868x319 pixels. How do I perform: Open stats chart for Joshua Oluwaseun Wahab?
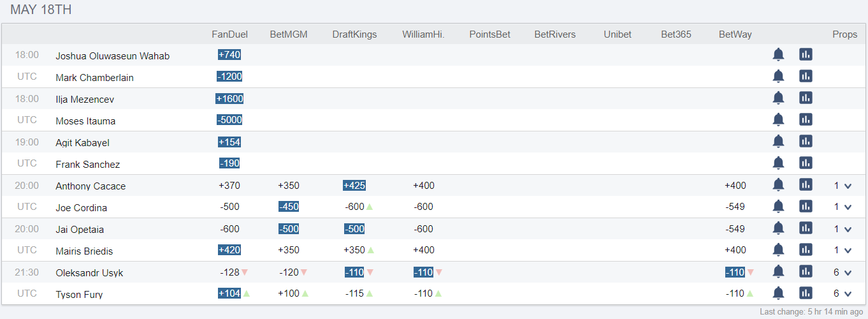point(806,55)
